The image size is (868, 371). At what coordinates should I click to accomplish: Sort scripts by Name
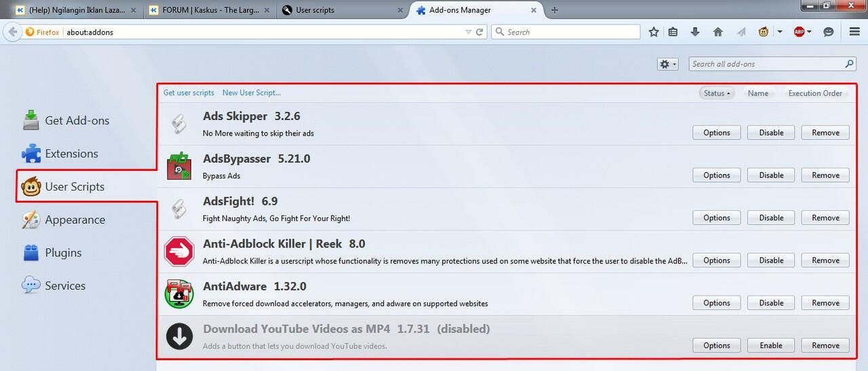(758, 93)
